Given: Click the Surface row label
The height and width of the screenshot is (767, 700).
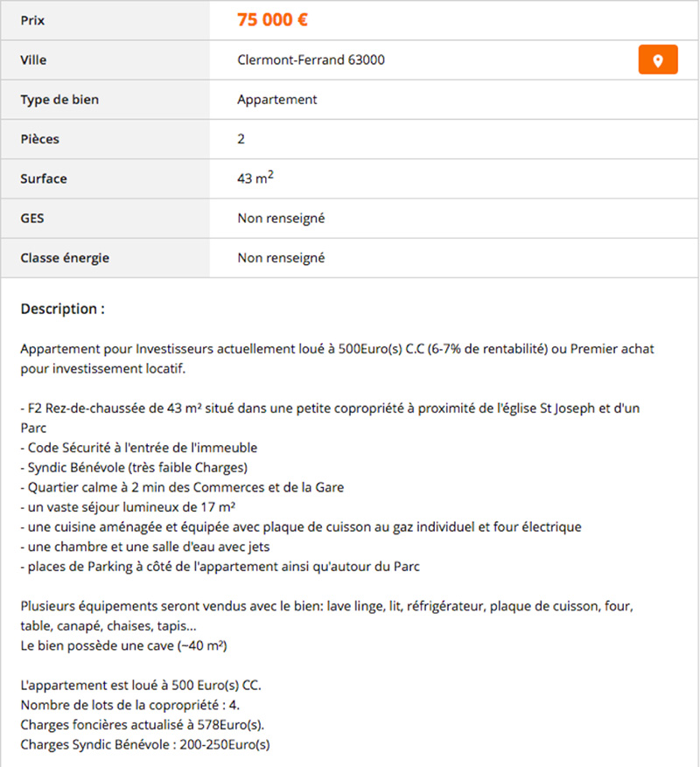Looking at the screenshot, I should [x=44, y=179].
